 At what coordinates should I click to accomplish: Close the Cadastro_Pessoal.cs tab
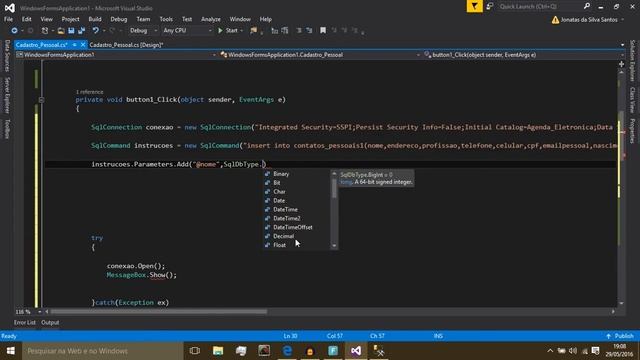(x=83, y=45)
